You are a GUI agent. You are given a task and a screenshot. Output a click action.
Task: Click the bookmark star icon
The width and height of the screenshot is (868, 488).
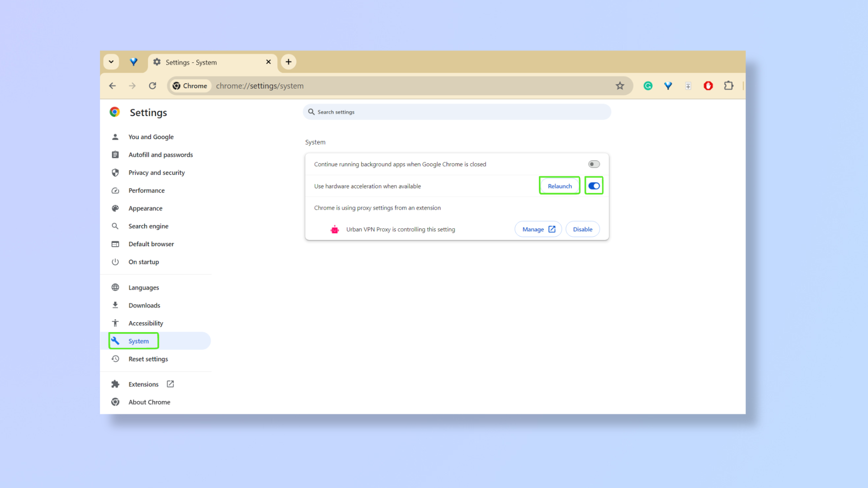(620, 85)
